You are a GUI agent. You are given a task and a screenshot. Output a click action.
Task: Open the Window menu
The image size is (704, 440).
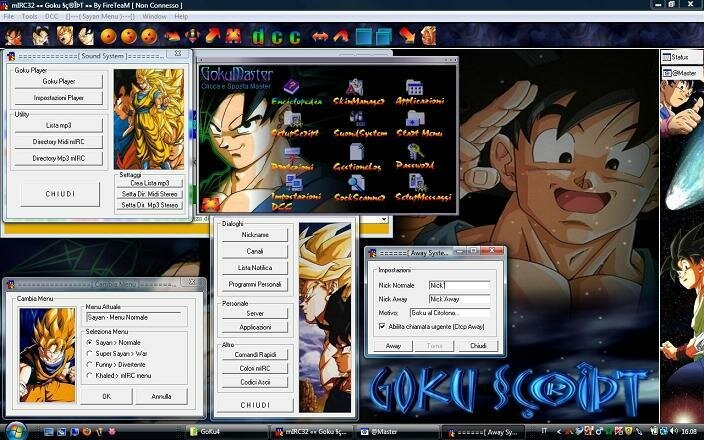coord(154,17)
